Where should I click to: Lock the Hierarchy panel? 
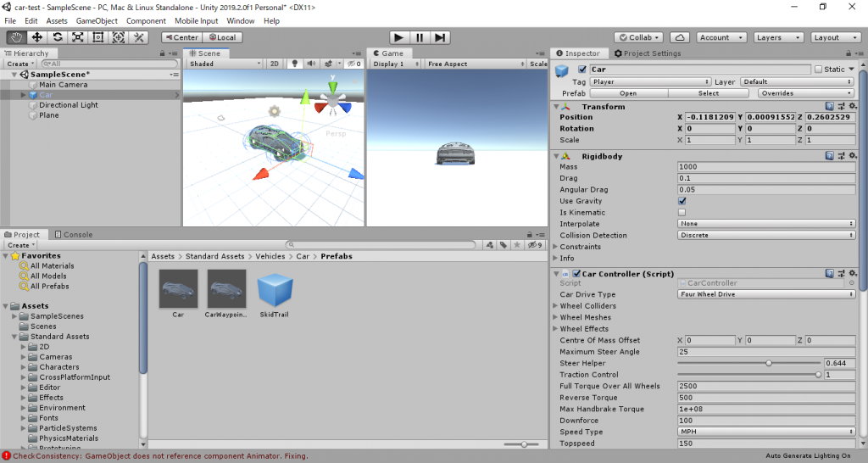tap(162, 53)
